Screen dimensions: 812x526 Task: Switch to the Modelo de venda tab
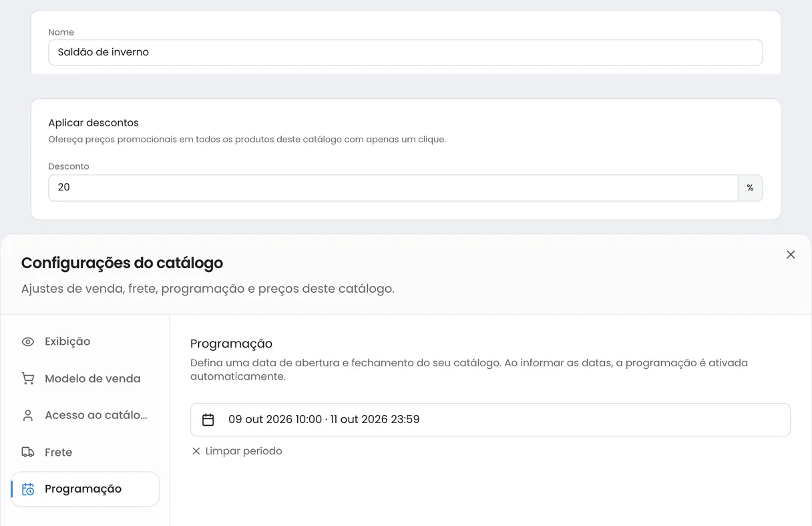[x=85, y=378]
